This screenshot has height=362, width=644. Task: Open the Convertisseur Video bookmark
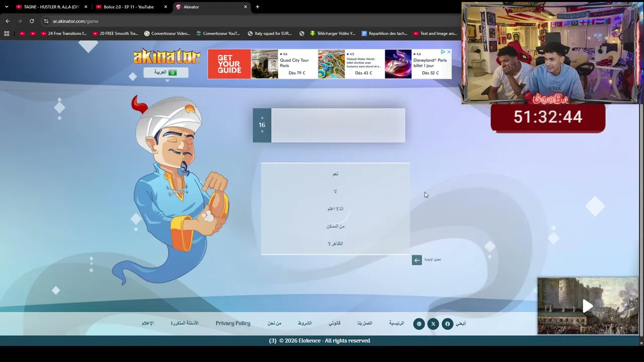167,34
